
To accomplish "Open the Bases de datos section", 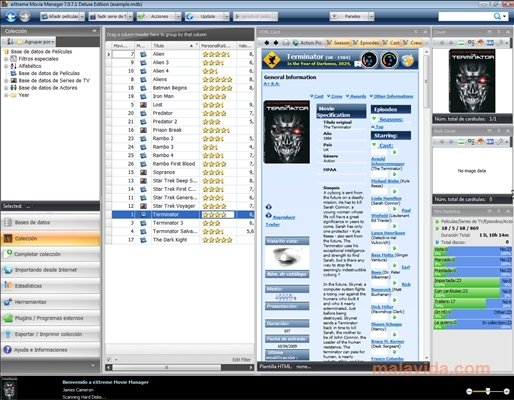I will point(50,222).
